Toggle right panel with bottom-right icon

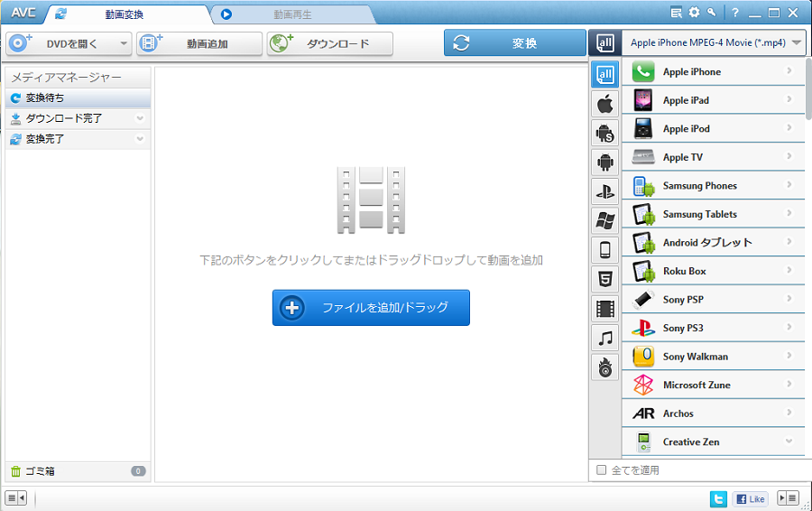[x=789, y=498]
